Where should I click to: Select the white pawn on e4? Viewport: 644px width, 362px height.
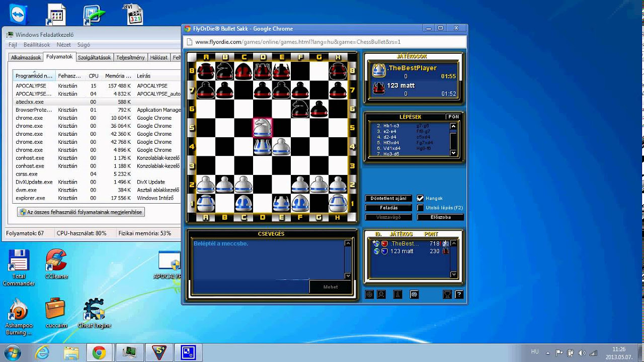click(x=281, y=147)
